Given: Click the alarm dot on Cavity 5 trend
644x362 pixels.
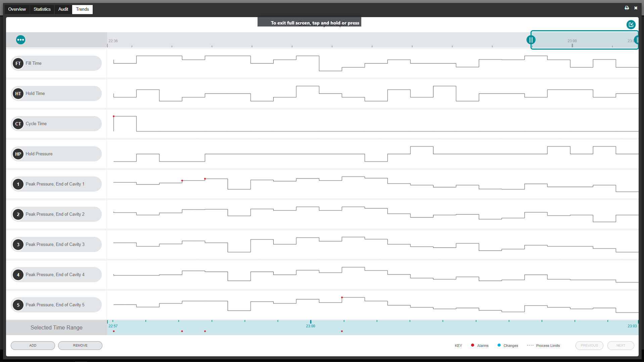Looking at the screenshot, I should (x=342, y=298).
